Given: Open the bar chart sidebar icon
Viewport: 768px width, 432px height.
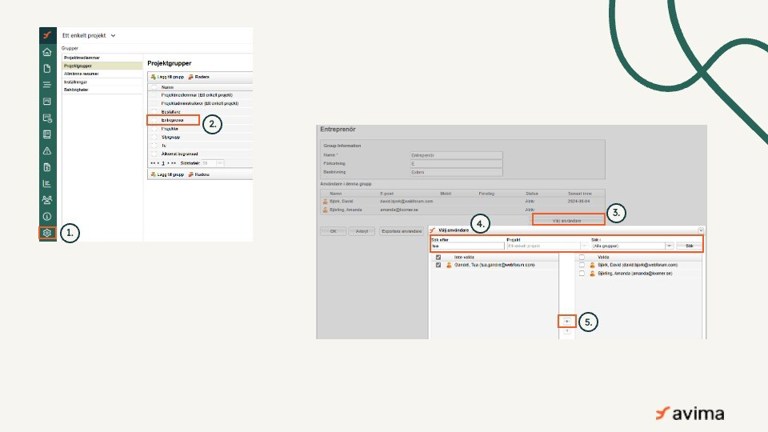Looking at the screenshot, I should click(47, 184).
